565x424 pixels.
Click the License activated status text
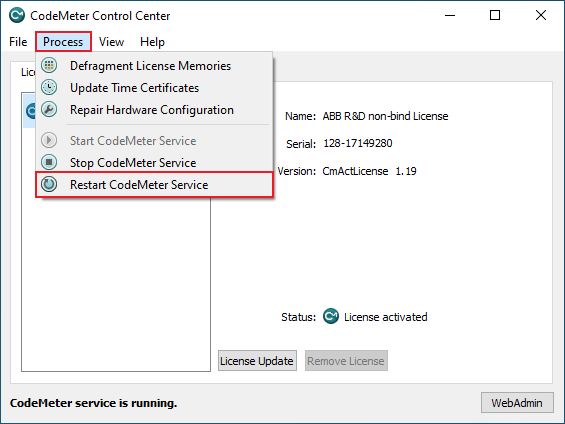[386, 317]
